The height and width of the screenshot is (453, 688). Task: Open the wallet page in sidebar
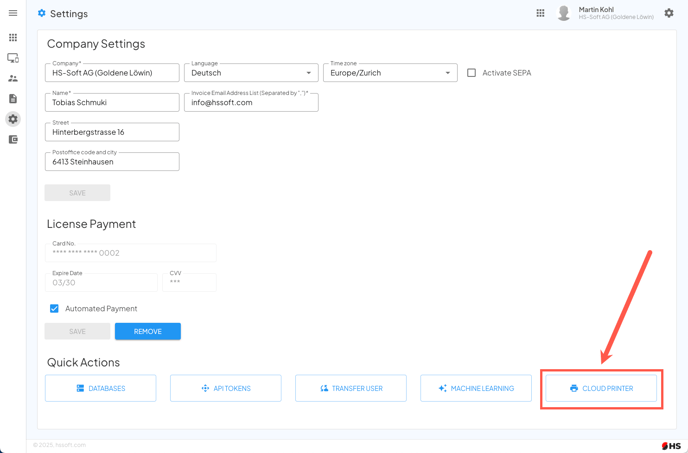(x=13, y=140)
